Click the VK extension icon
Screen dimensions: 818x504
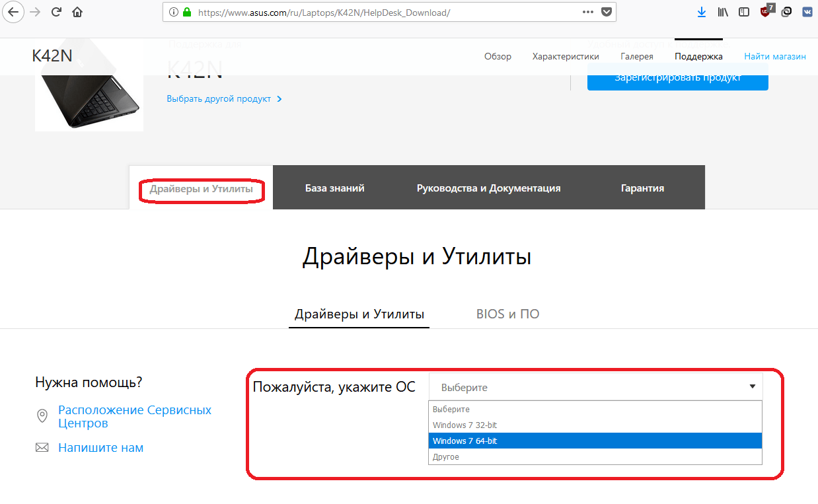coord(807,12)
